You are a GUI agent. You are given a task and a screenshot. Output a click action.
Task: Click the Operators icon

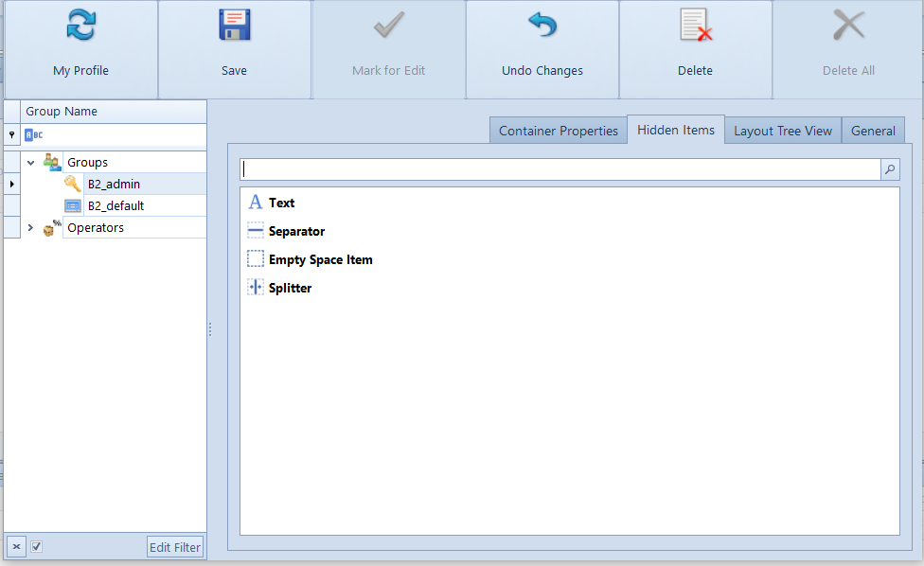[x=52, y=227]
